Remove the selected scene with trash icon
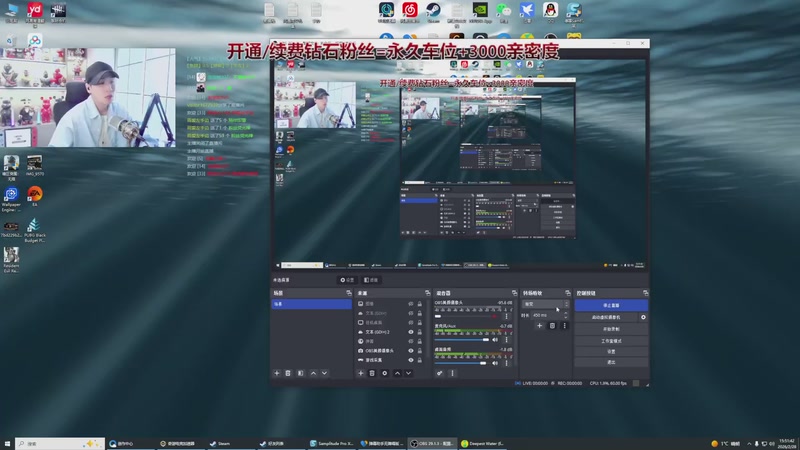This screenshot has height=450, width=800. 288,373
